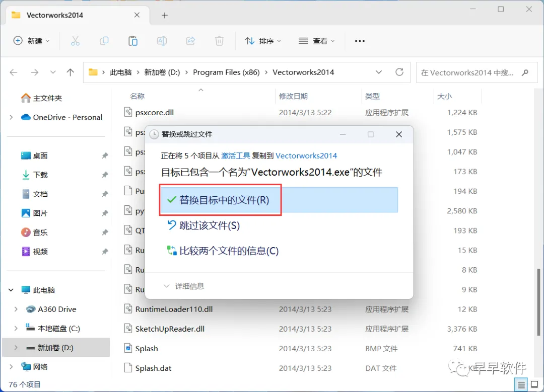Open the address bar history dropdown
The height and width of the screenshot is (392, 544).
(379, 72)
